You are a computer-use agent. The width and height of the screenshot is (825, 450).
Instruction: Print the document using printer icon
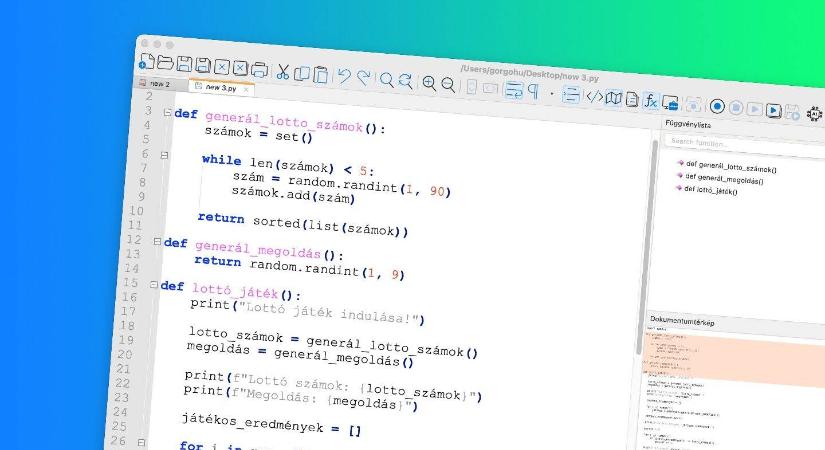pos(259,69)
